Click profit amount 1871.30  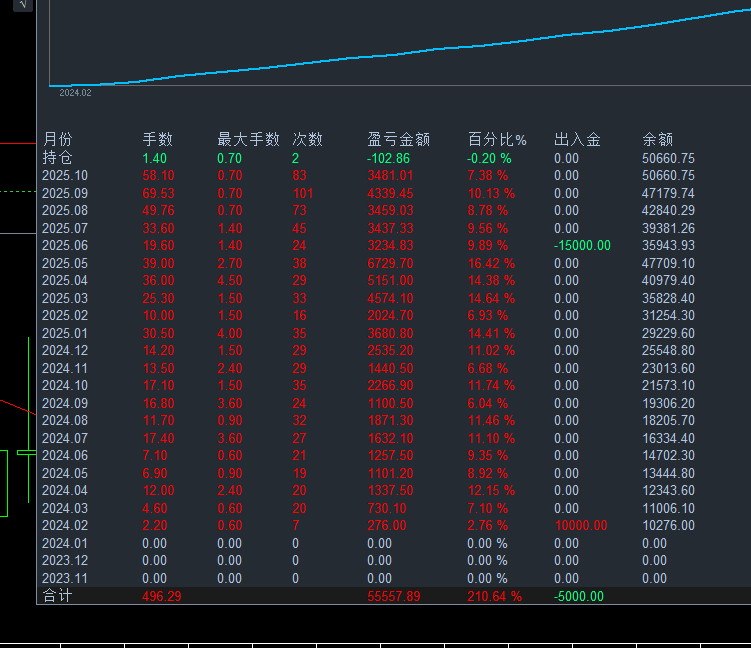tap(390, 420)
